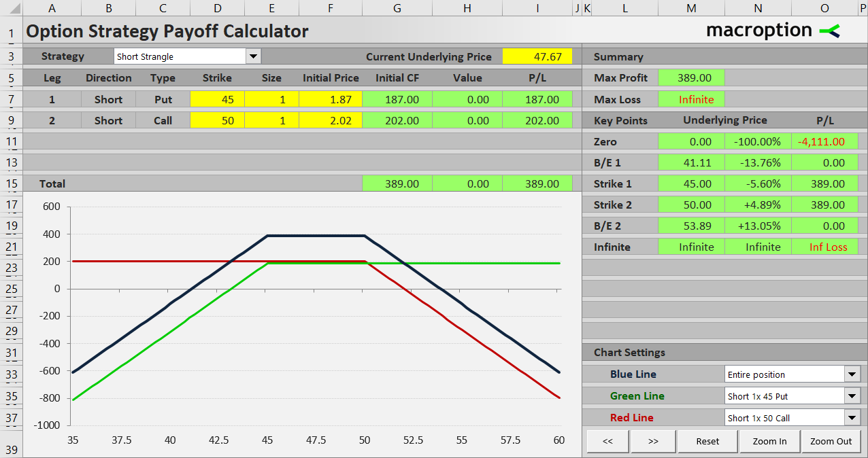Image resolution: width=868 pixels, height=458 pixels.
Task: Select the +13.05% percentage cell
Action: pos(758,226)
